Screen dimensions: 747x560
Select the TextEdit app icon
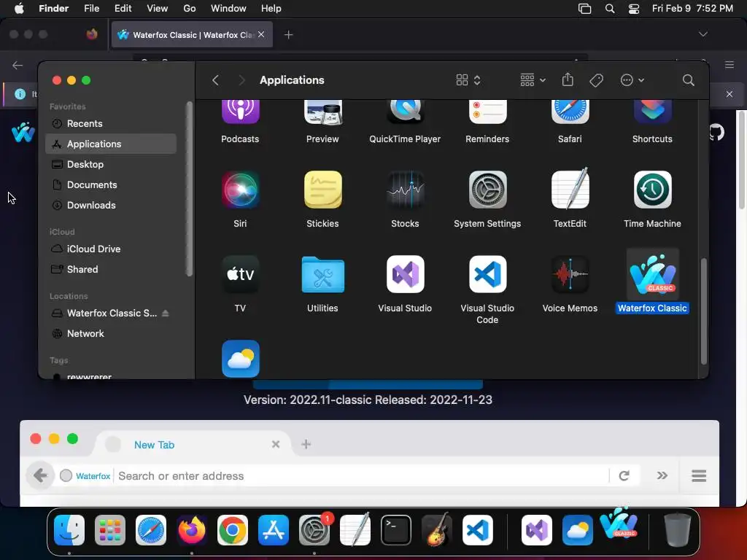[570, 189]
